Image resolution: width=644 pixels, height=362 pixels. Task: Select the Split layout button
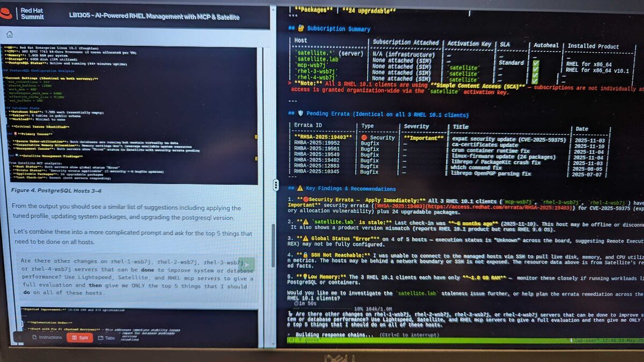79,338
